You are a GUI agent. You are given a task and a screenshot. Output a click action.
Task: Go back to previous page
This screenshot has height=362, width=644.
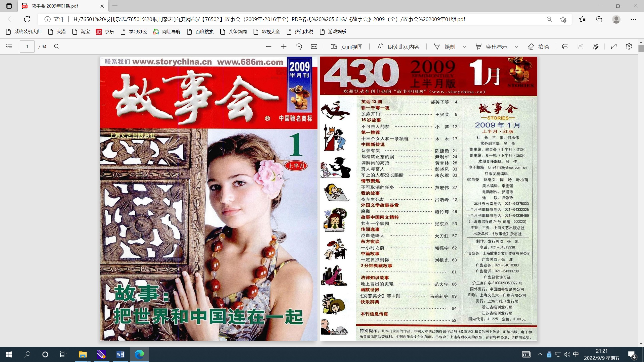coord(11,19)
